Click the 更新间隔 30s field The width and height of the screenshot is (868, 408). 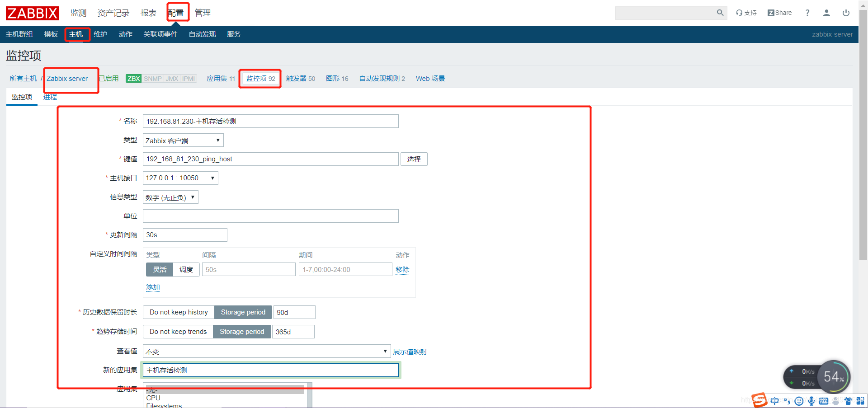point(185,235)
